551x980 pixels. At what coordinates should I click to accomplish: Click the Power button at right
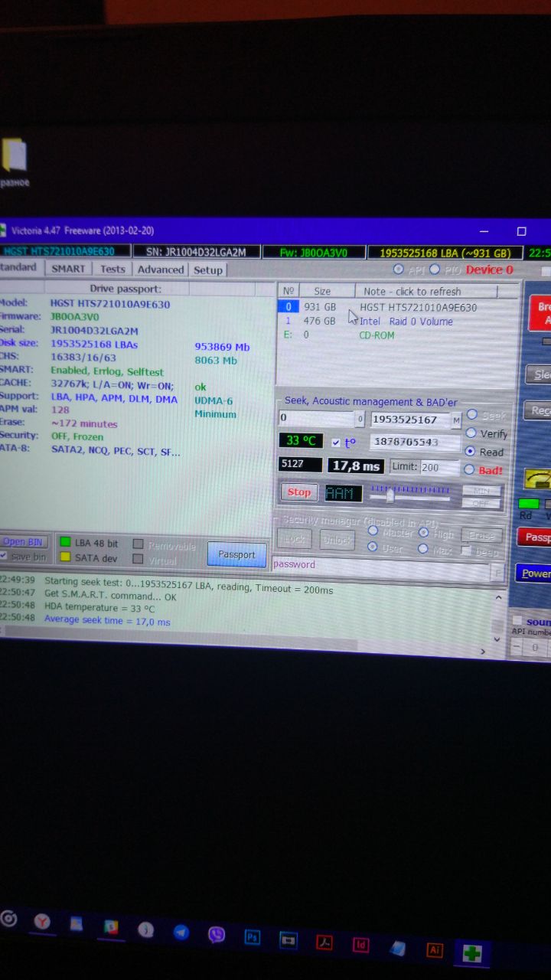pos(534,573)
